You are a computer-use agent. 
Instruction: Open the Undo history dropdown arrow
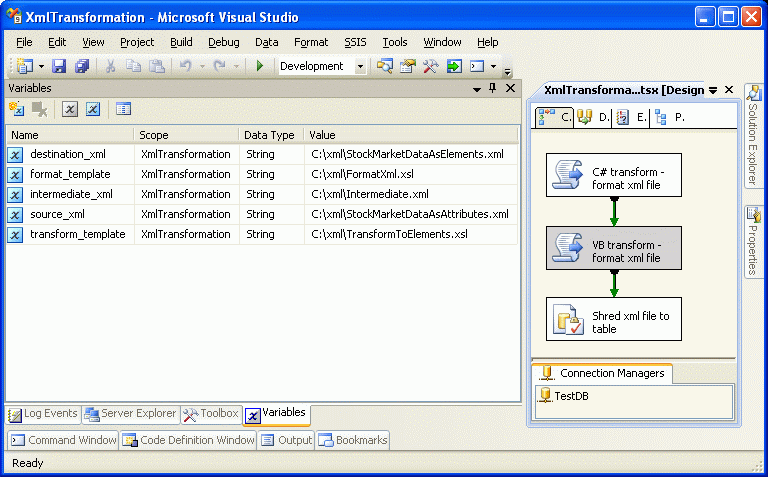click(x=202, y=66)
